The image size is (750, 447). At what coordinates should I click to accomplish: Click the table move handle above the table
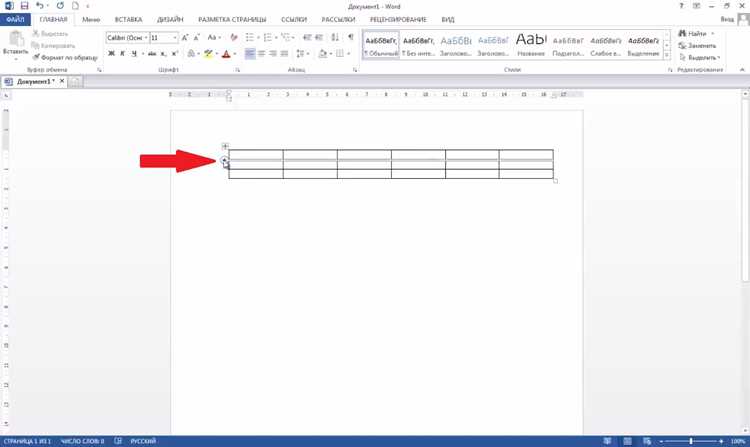click(225, 146)
